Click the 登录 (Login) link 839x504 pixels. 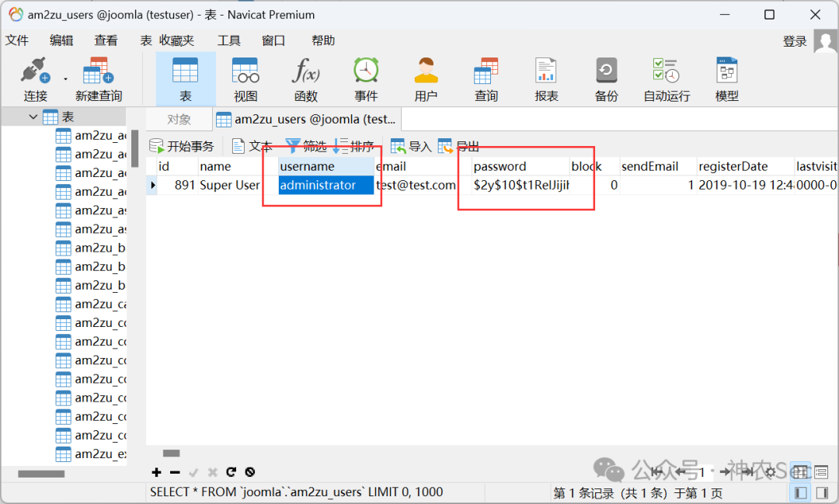pyautogui.click(x=795, y=41)
